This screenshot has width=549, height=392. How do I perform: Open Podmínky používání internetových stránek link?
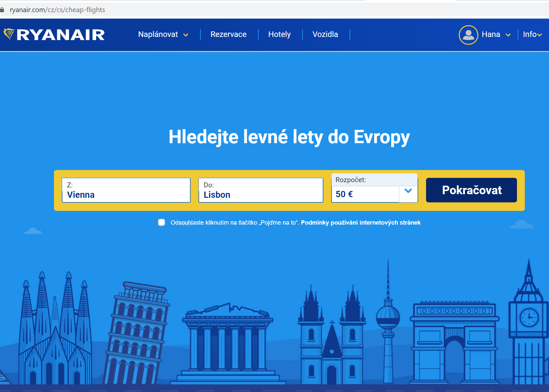click(361, 223)
